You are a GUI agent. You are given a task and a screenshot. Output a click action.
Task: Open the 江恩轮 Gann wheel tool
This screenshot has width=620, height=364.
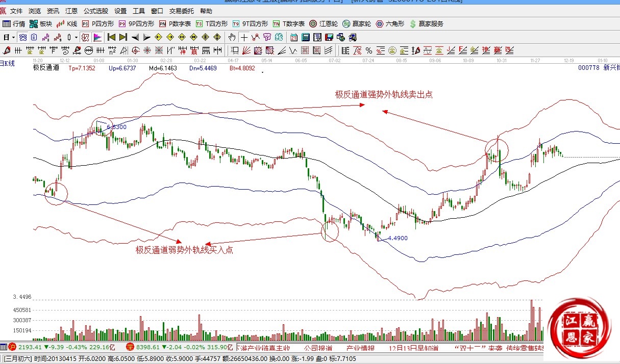click(325, 23)
